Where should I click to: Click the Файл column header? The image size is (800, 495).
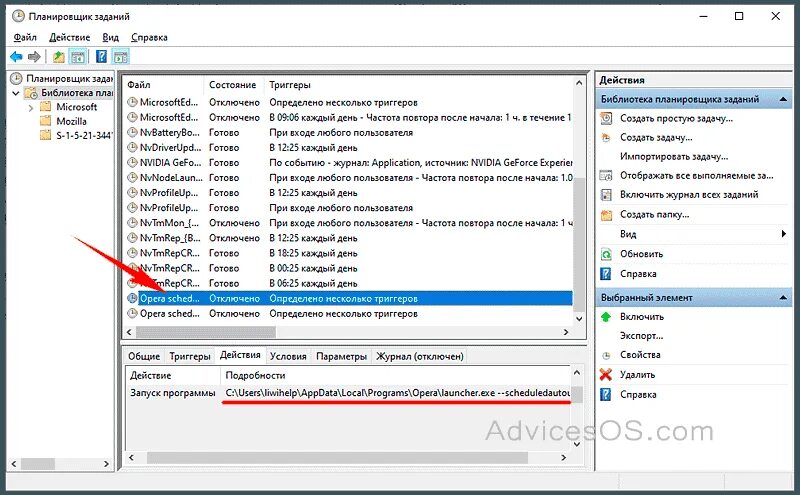(x=163, y=85)
